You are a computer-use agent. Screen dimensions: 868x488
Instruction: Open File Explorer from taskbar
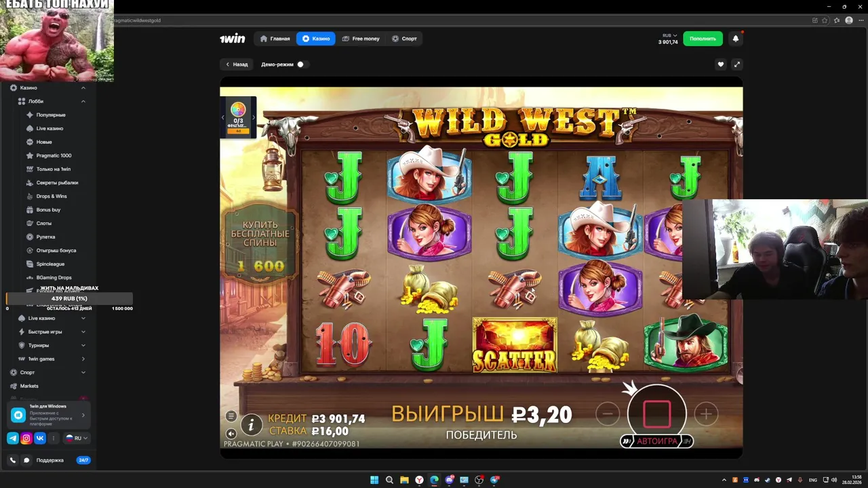coord(404,480)
